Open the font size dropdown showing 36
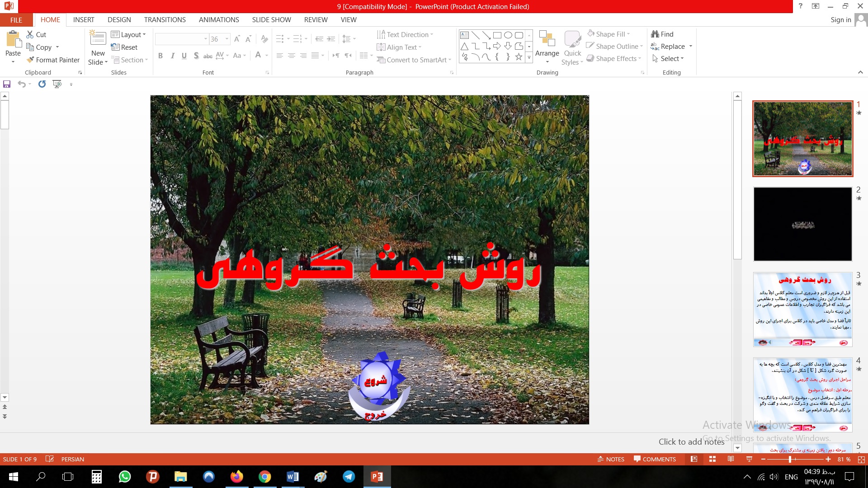The height and width of the screenshot is (488, 868). point(227,39)
